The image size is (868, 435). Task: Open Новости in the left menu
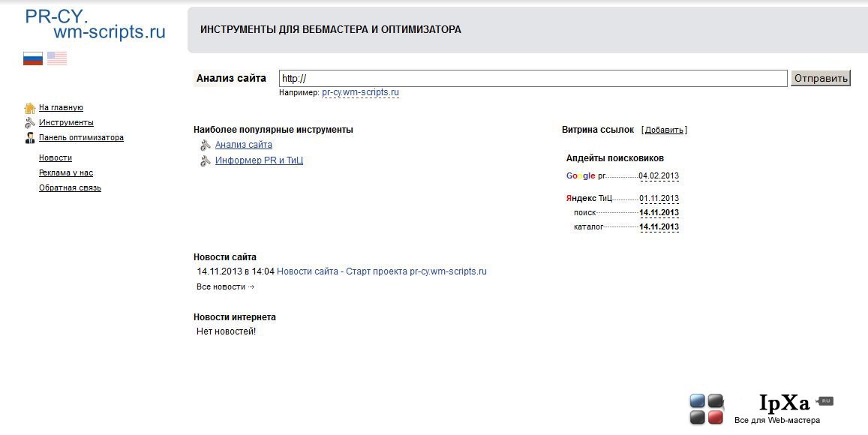[x=56, y=157]
